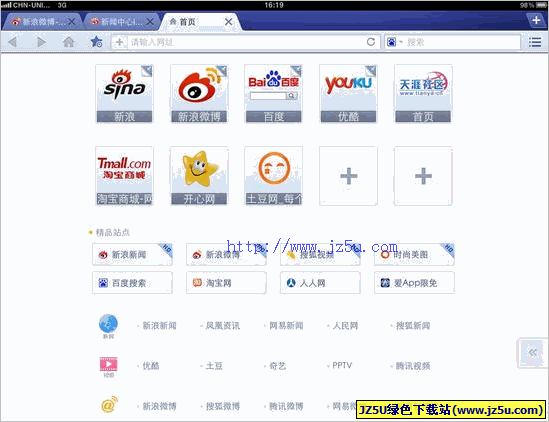Click the 新浪微博 tile corner edit flag
549x422 pixels.
click(x=222, y=71)
